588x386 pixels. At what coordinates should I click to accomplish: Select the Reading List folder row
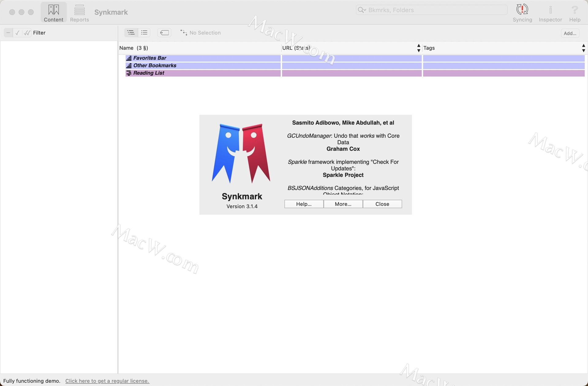pos(355,73)
